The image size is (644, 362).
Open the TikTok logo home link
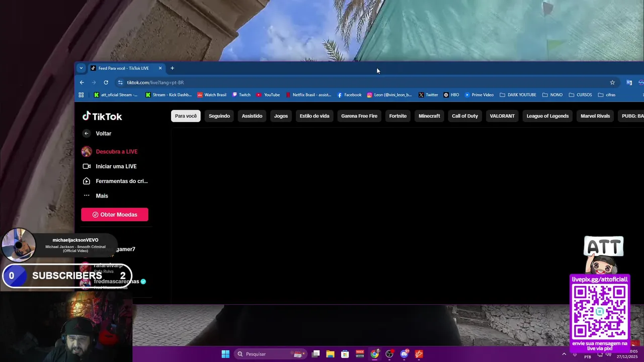click(102, 116)
